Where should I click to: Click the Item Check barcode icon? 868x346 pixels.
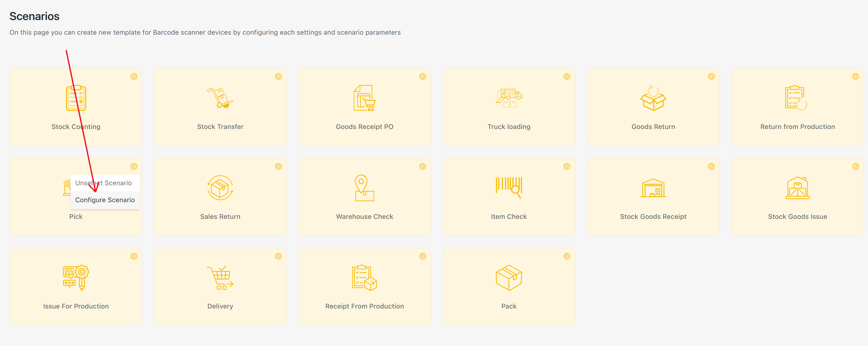[x=508, y=187]
